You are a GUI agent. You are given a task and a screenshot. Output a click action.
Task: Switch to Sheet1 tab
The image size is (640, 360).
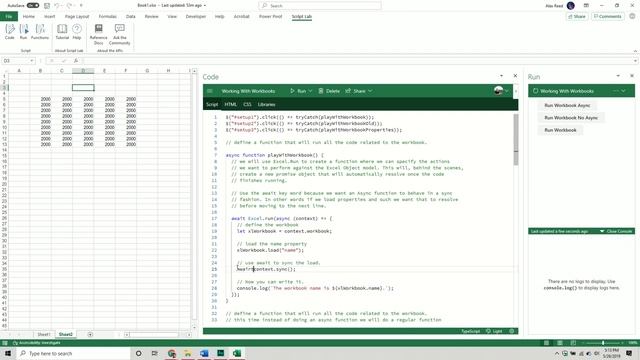coord(44,334)
